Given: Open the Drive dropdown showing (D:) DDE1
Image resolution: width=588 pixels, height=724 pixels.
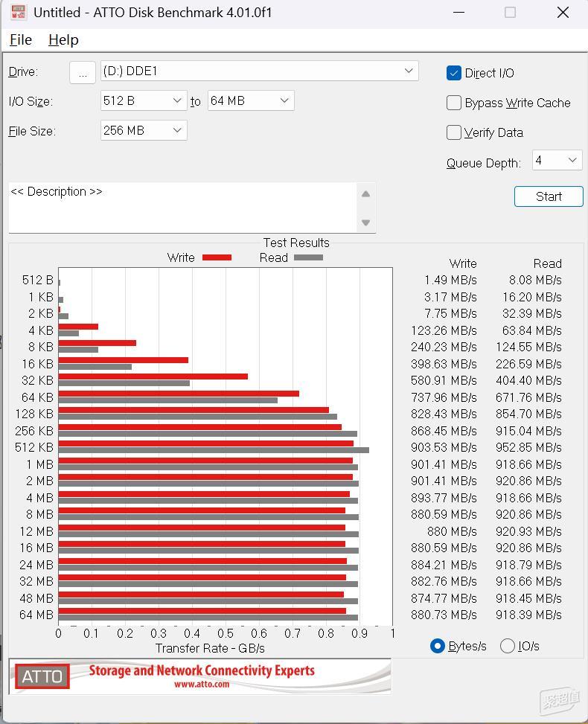Looking at the screenshot, I should (x=260, y=71).
